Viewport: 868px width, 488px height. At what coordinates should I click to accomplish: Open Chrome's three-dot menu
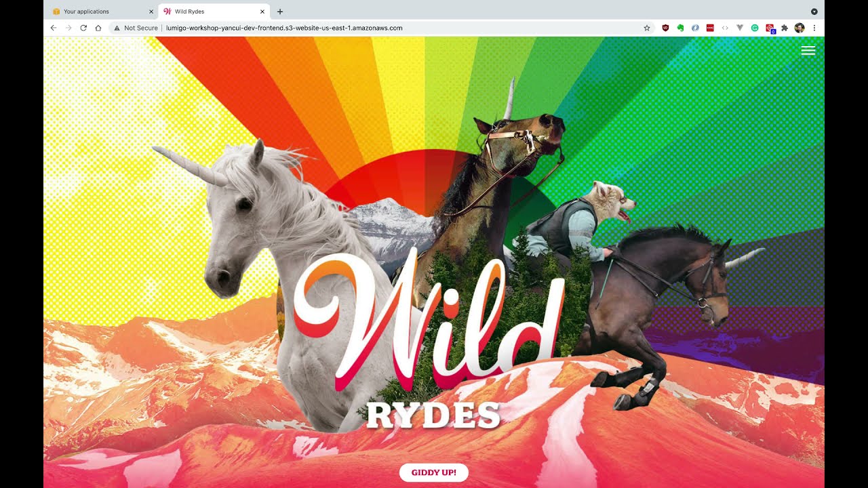click(814, 28)
